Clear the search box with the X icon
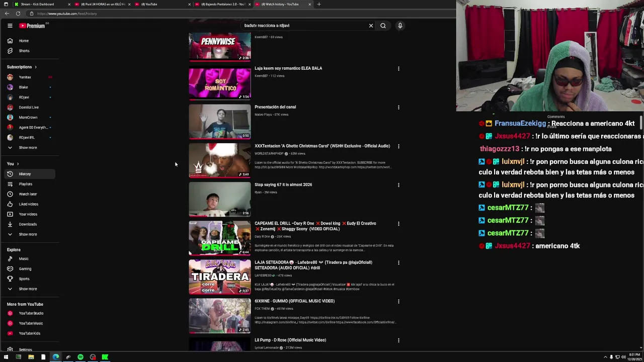 pyautogui.click(x=371, y=26)
